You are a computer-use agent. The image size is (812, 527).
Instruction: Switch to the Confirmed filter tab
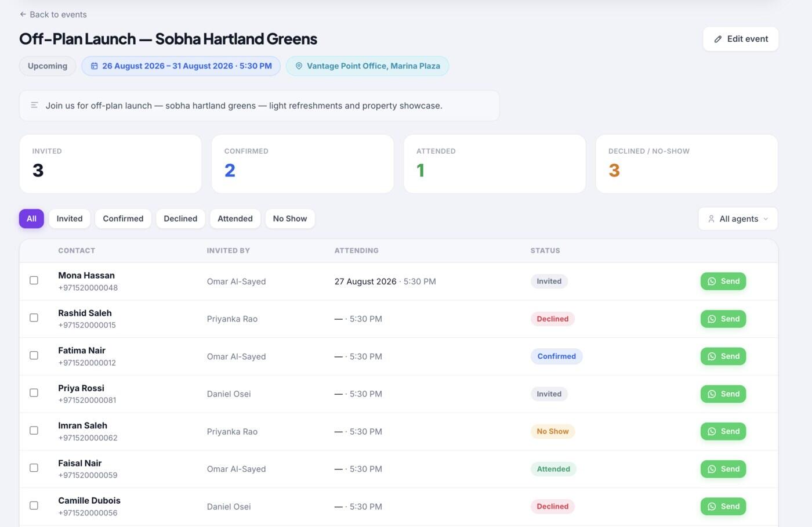click(123, 219)
